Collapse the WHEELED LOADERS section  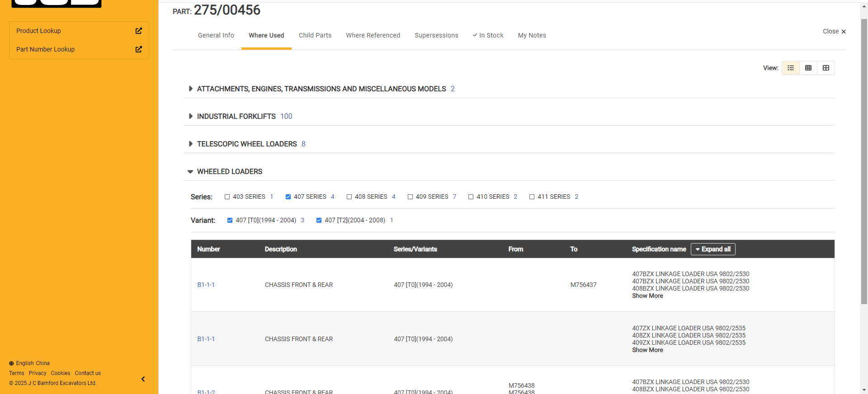(x=190, y=172)
